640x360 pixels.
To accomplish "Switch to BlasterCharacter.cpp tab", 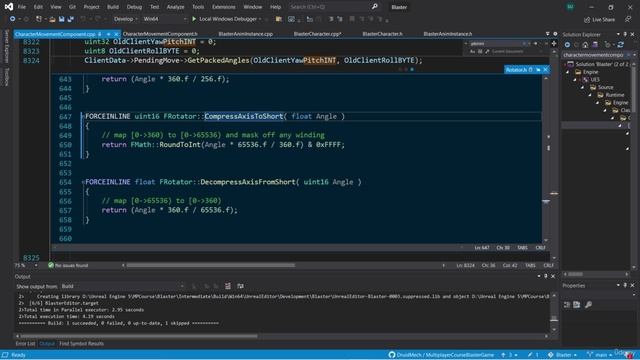I will click(317, 34).
